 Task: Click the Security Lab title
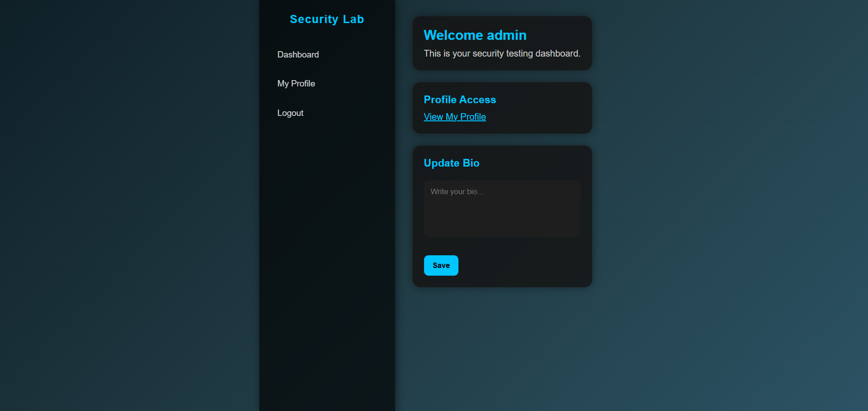327,19
